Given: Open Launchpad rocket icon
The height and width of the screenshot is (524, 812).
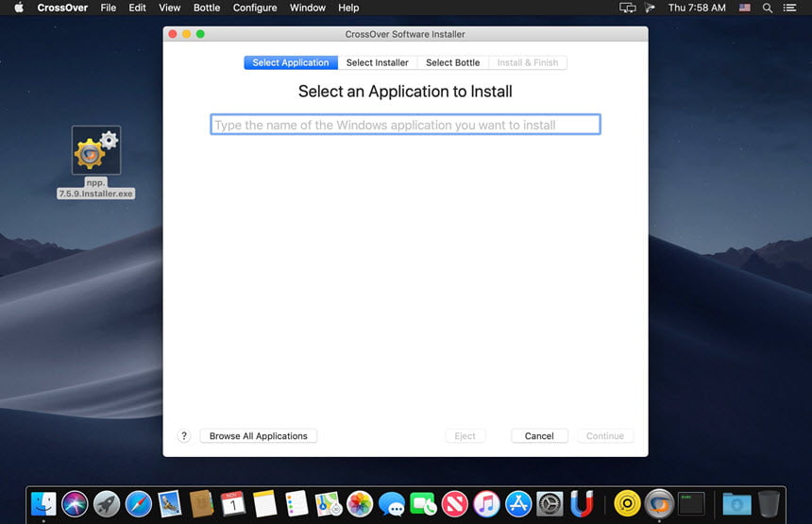Looking at the screenshot, I should pyautogui.click(x=107, y=503).
